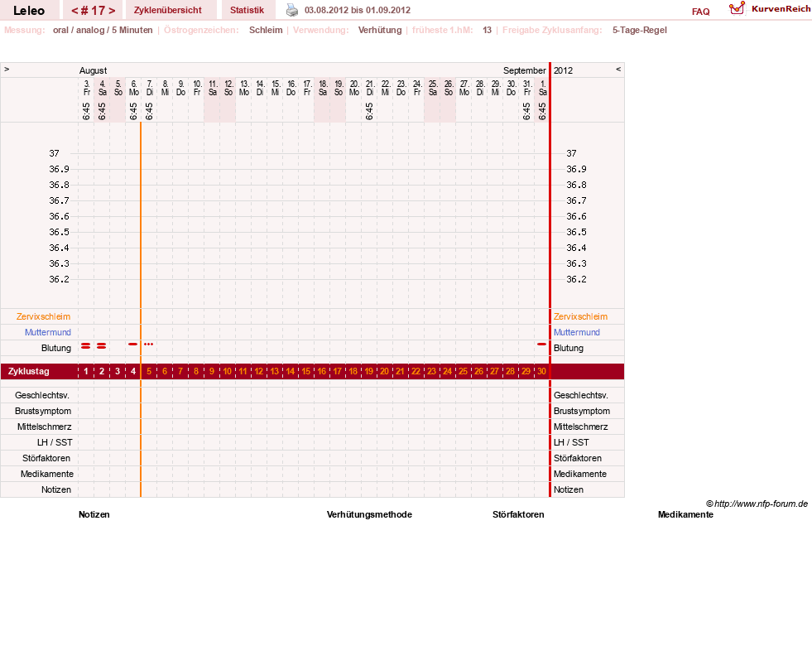This screenshot has height=646, width=812.
Task: Click date header 21. Di
Action: 369,88
